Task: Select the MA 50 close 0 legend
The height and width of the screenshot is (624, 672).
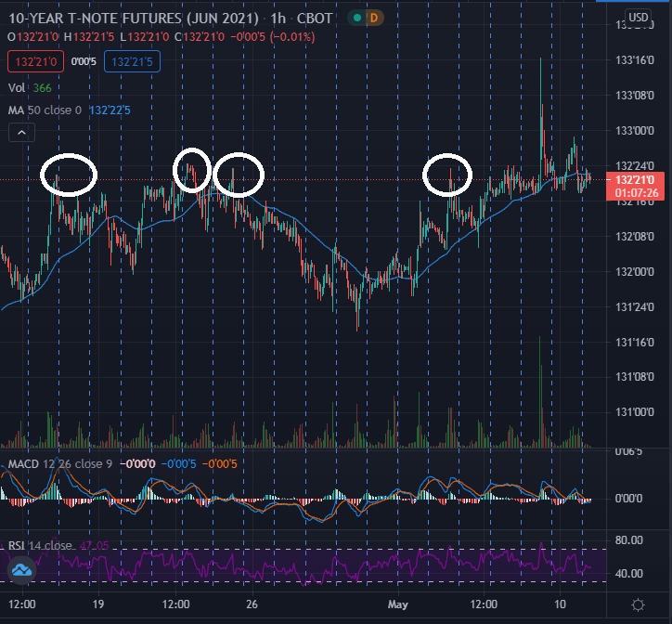Action: pos(45,110)
